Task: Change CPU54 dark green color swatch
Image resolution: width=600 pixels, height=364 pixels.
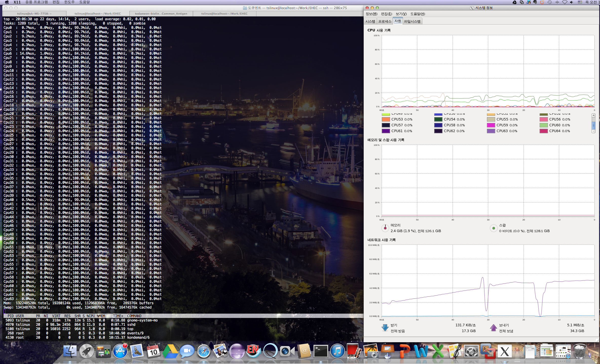Action: pos(438,119)
